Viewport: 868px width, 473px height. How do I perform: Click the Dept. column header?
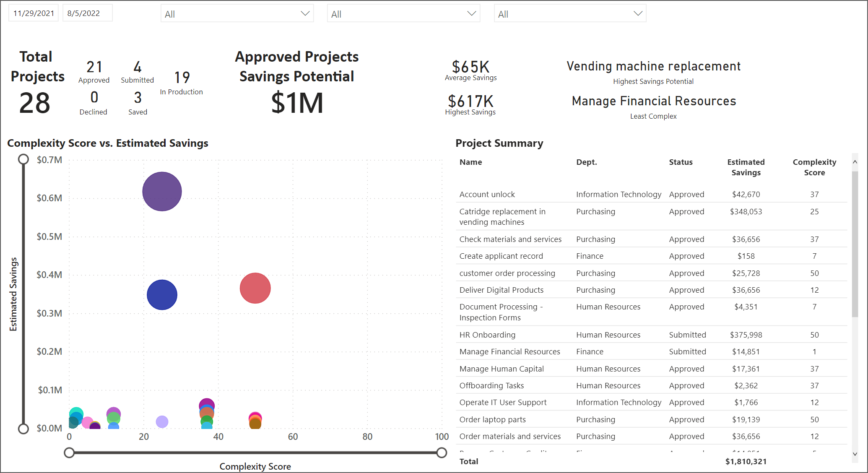[x=586, y=162]
